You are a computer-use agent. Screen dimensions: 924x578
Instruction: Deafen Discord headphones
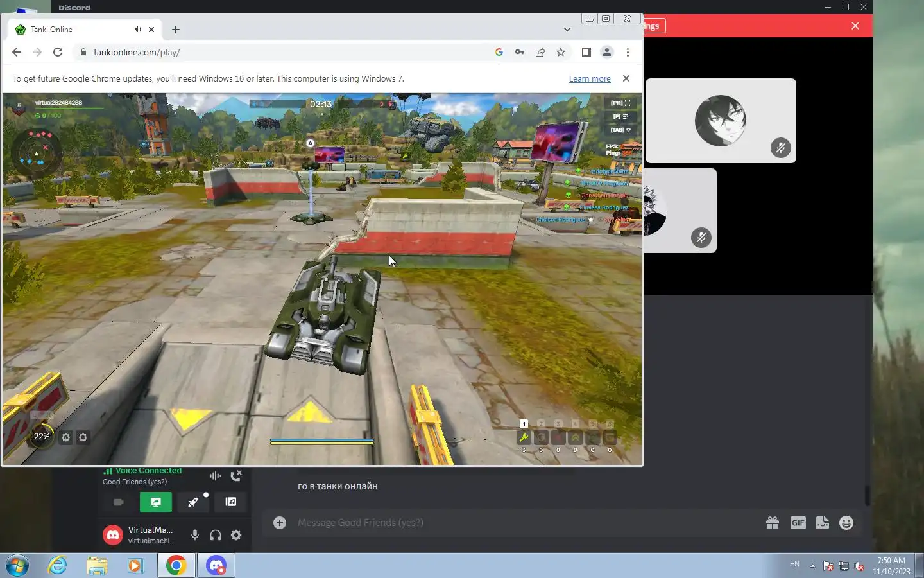pos(216,535)
